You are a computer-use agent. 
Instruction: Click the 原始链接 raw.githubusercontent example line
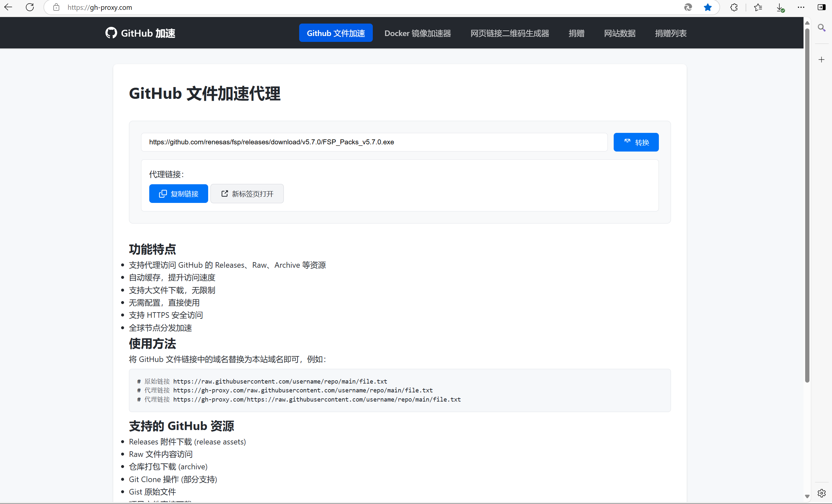262,381
